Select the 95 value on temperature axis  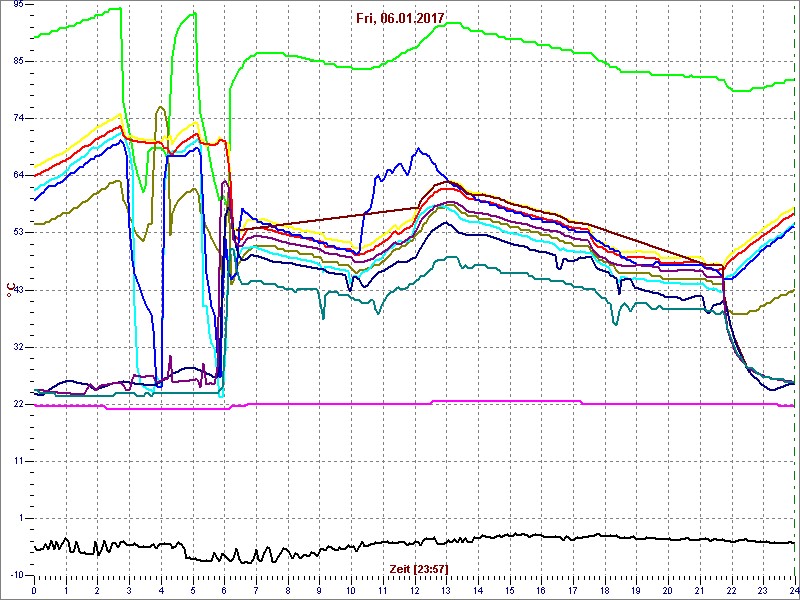(x=18, y=4)
